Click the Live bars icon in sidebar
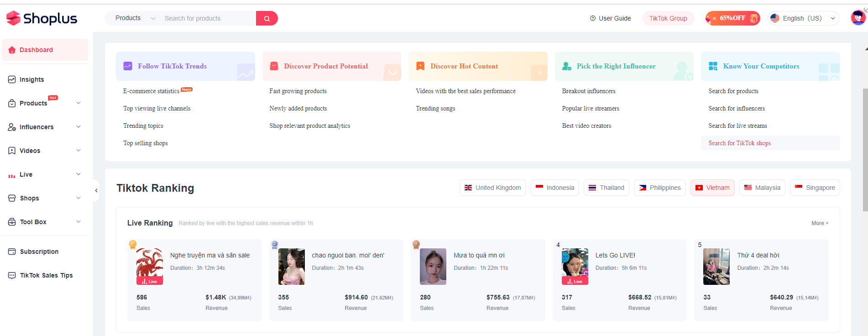 (12, 175)
